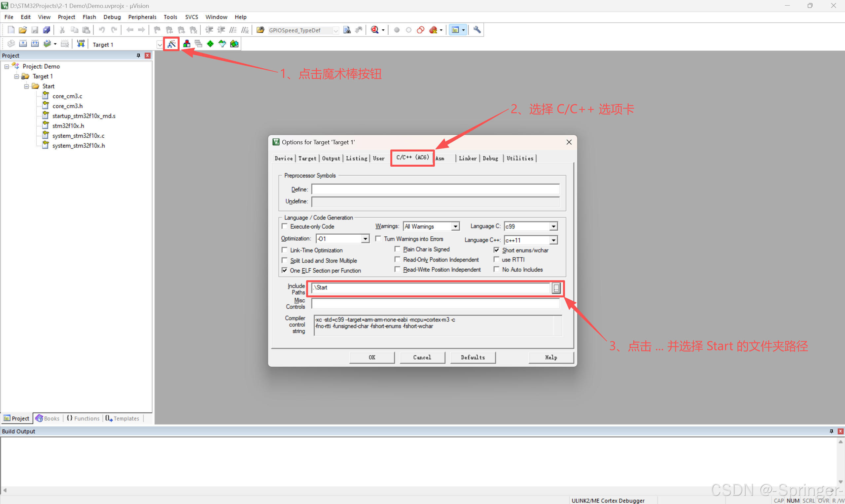Switch to the Linker tab

pos(468,158)
